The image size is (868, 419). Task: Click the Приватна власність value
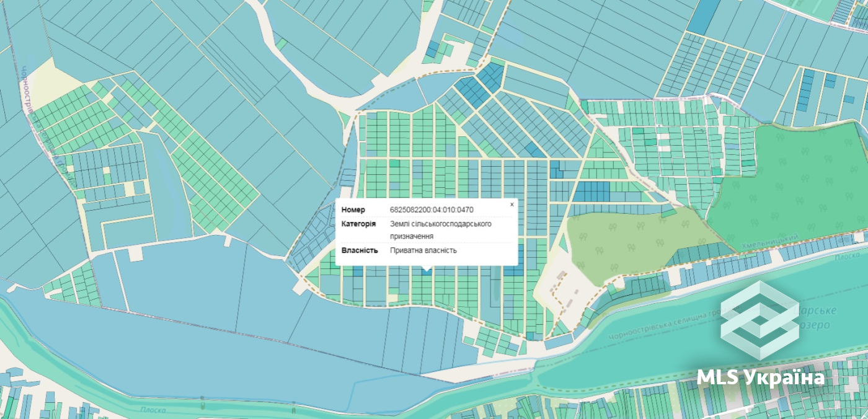423,250
